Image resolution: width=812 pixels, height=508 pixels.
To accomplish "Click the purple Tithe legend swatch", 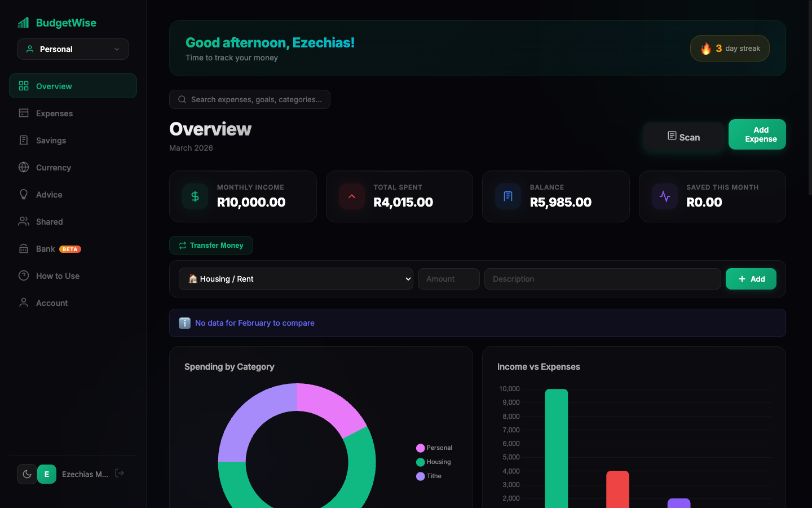I will [420, 476].
